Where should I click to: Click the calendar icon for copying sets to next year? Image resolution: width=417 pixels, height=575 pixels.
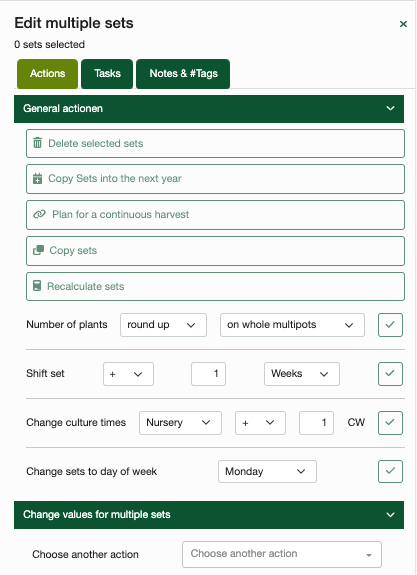37,179
